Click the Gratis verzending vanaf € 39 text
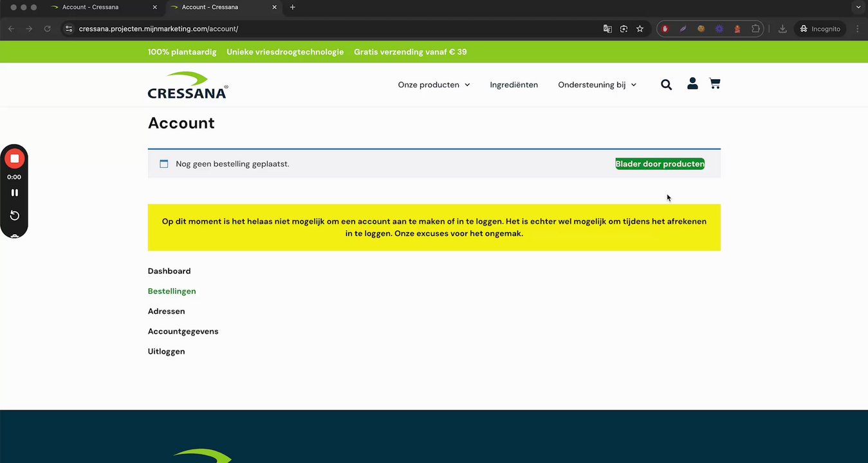Image resolution: width=868 pixels, height=463 pixels. tap(411, 52)
